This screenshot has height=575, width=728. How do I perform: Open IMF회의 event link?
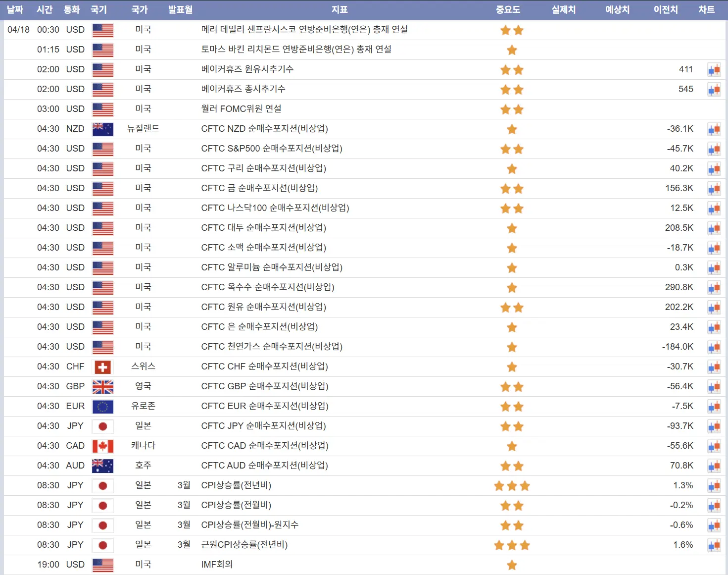click(217, 565)
